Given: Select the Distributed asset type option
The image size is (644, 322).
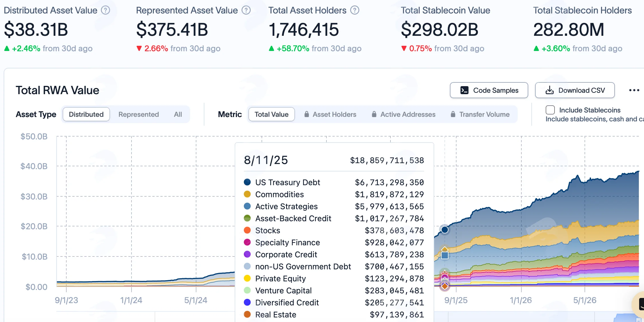Looking at the screenshot, I should pyautogui.click(x=86, y=114).
